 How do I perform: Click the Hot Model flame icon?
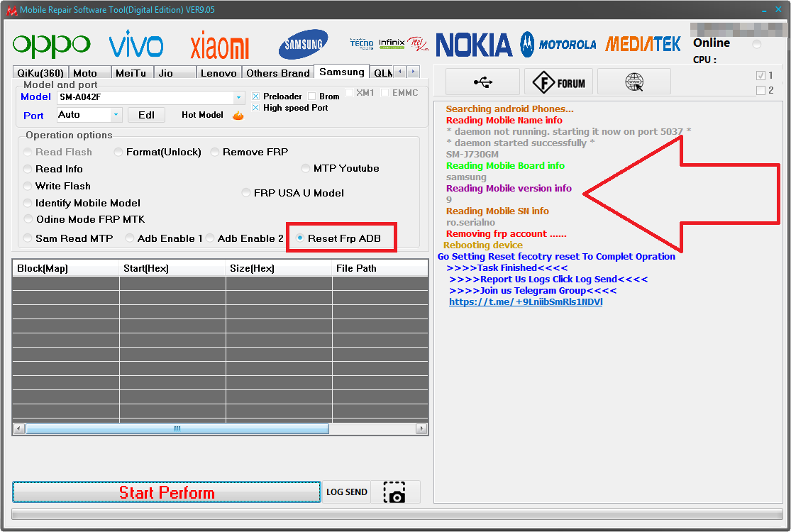[x=238, y=116]
